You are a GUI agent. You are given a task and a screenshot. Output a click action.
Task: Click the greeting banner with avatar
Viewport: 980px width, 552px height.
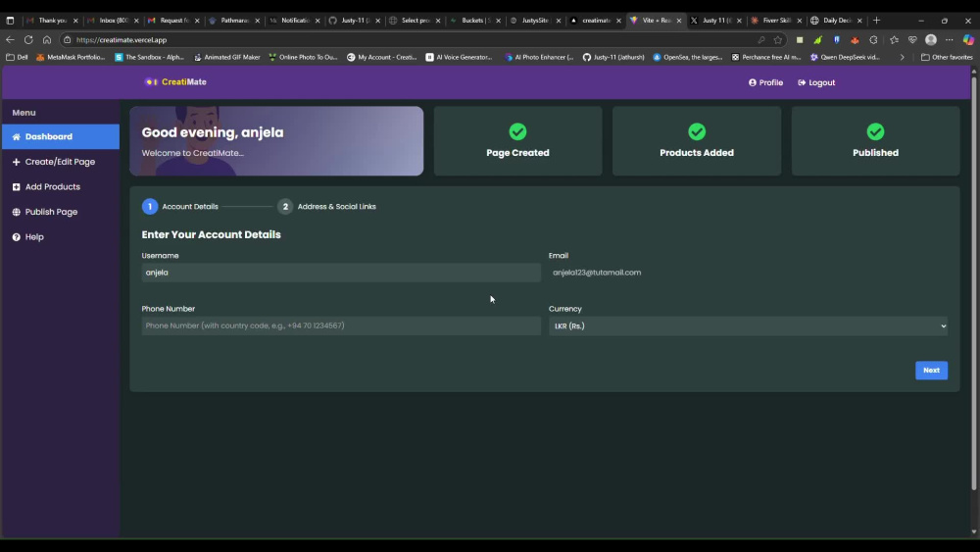[x=276, y=140]
